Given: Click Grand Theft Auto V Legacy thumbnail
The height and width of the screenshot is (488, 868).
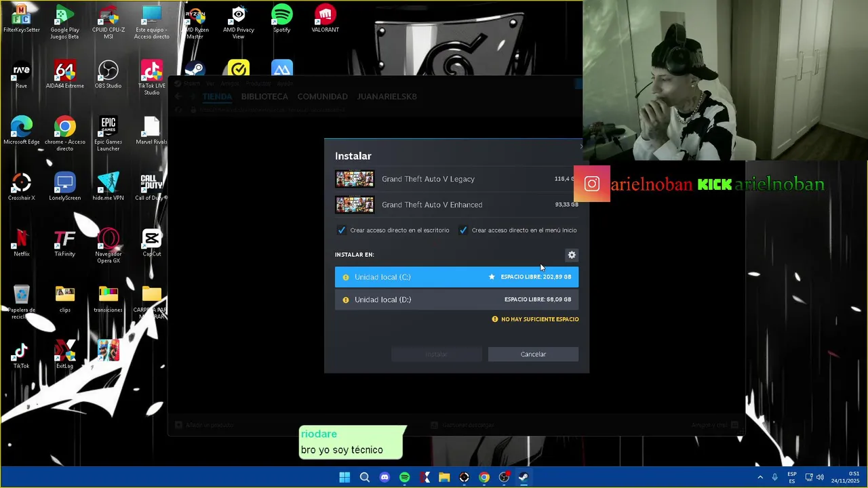Looking at the screenshot, I should pyautogui.click(x=355, y=179).
